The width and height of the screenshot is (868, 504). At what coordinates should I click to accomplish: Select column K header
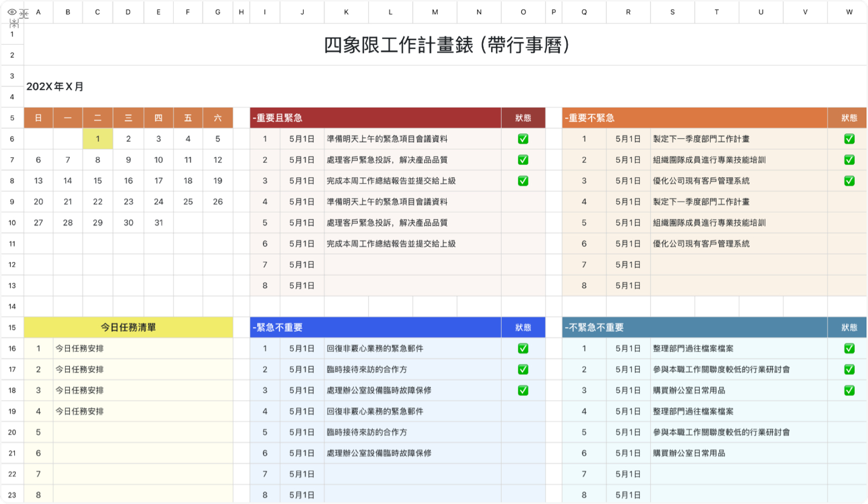(x=346, y=12)
